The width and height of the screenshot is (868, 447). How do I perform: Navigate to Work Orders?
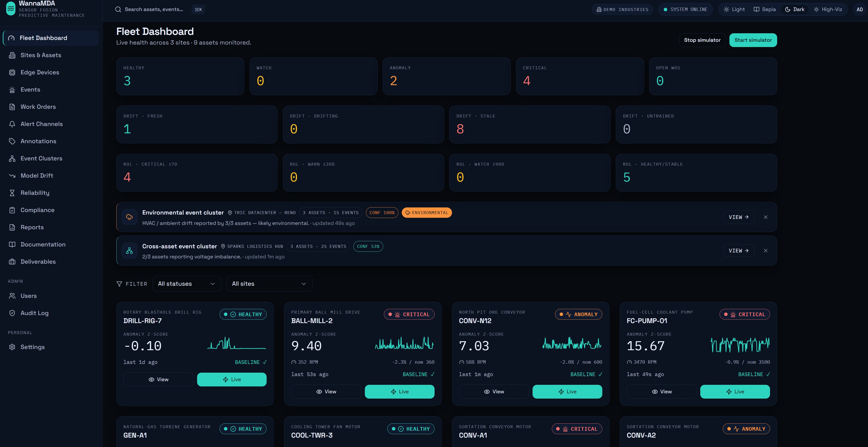(x=51, y=107)
